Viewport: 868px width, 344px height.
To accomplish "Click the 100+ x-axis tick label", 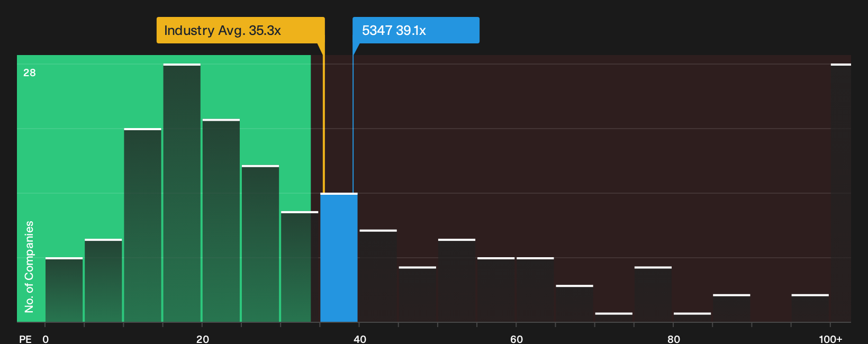I will [830, 339].
